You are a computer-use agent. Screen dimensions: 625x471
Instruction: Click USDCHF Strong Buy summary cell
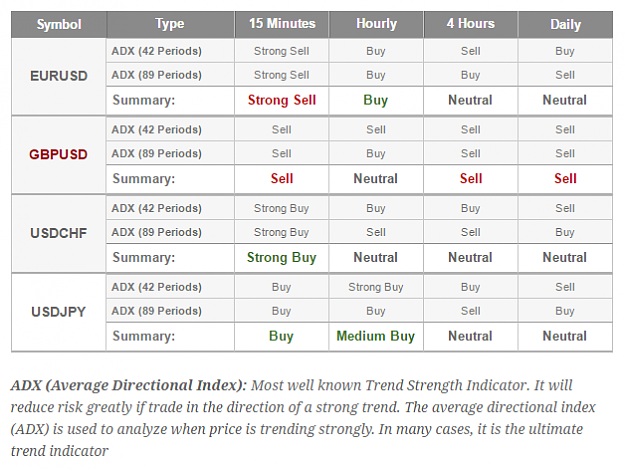point(281,257)
